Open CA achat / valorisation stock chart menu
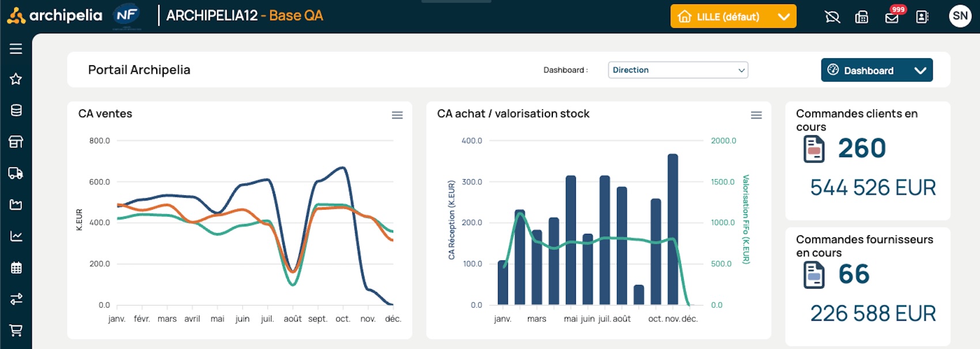980x349 pixels. point(756,115)
